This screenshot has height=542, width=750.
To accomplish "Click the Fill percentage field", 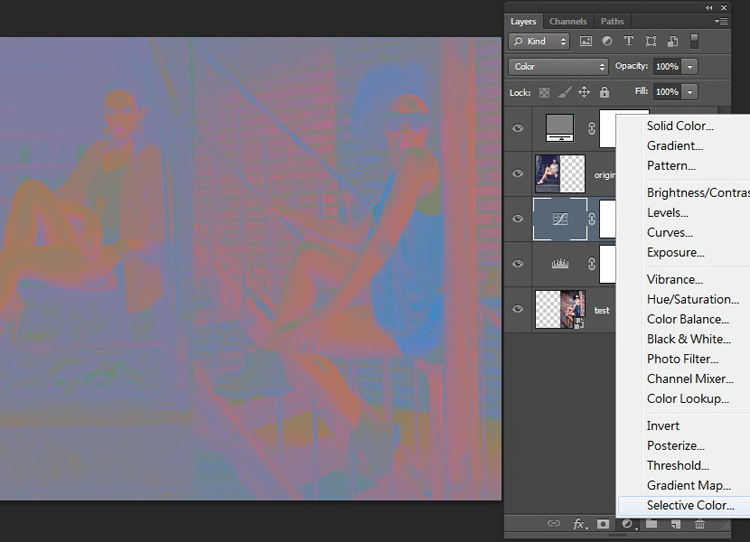I will coord(667,92).
